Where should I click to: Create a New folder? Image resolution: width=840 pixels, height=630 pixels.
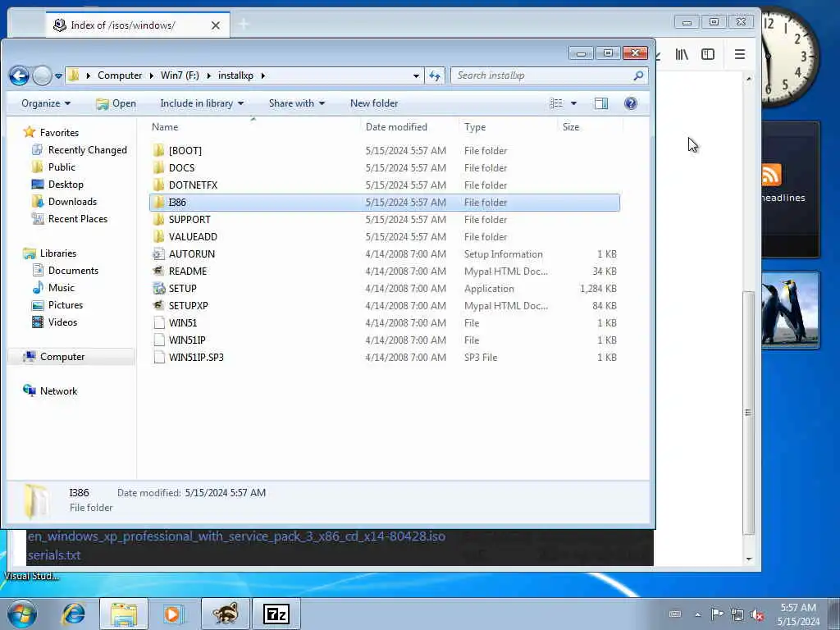point(374,103)
